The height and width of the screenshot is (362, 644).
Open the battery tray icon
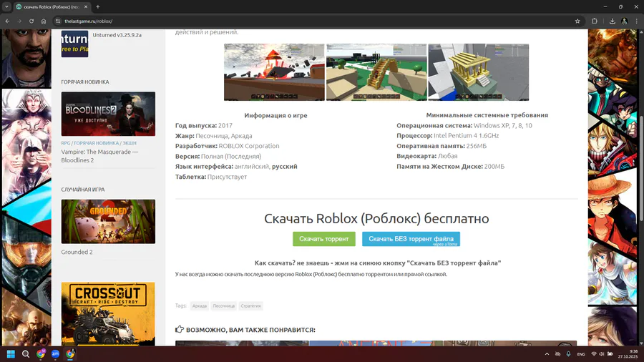pyautogui.click(x=610, y=354)
